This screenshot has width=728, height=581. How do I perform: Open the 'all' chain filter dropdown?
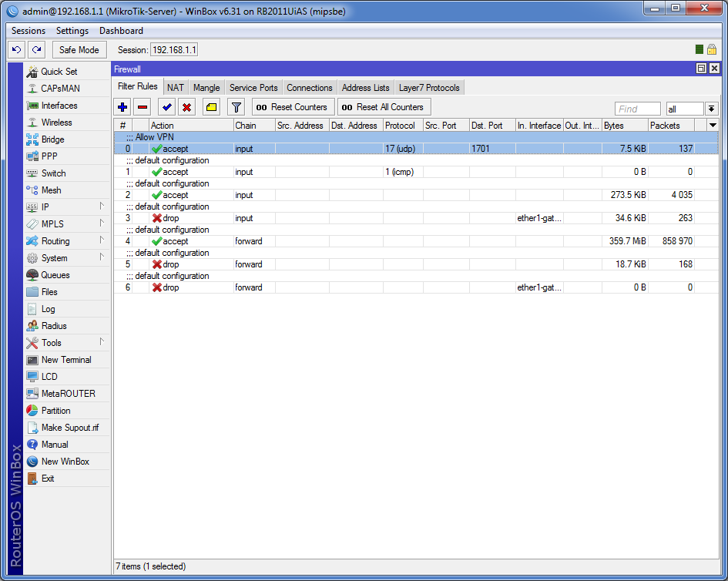click(x=711, y=109)
